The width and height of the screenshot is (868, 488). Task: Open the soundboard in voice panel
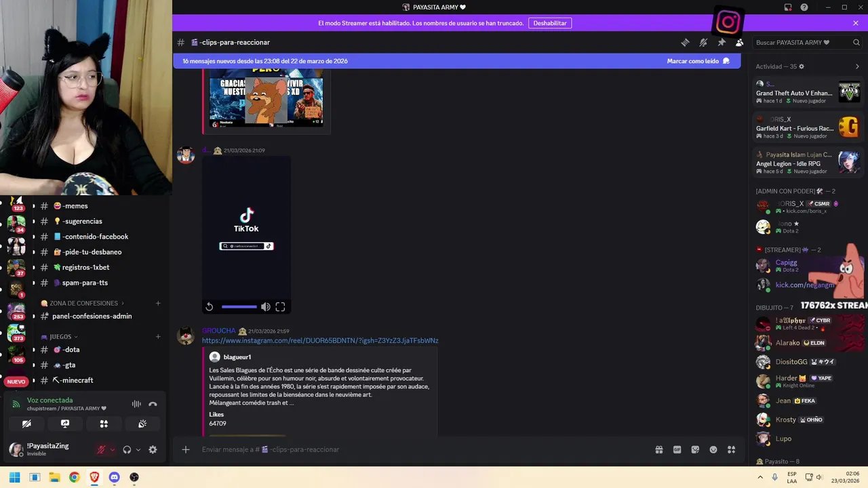142,424
